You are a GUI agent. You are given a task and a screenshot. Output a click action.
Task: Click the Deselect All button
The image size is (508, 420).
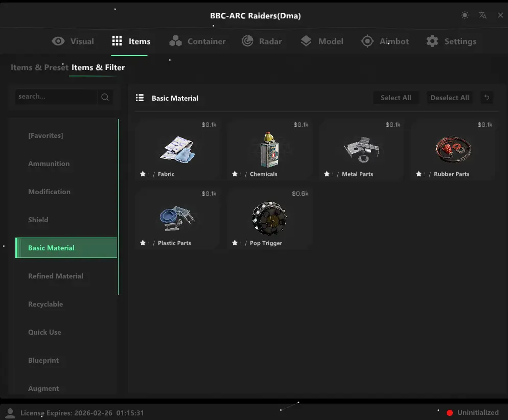450,98
